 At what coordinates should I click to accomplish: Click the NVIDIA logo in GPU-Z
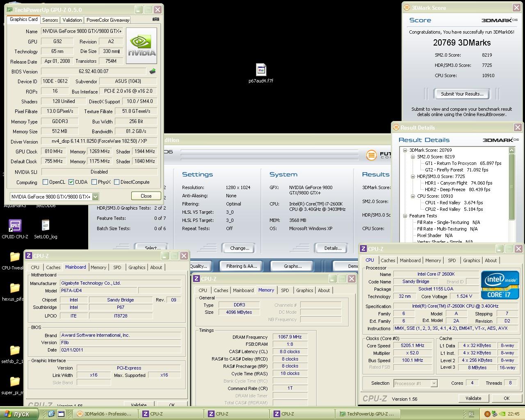coord(142,46)
